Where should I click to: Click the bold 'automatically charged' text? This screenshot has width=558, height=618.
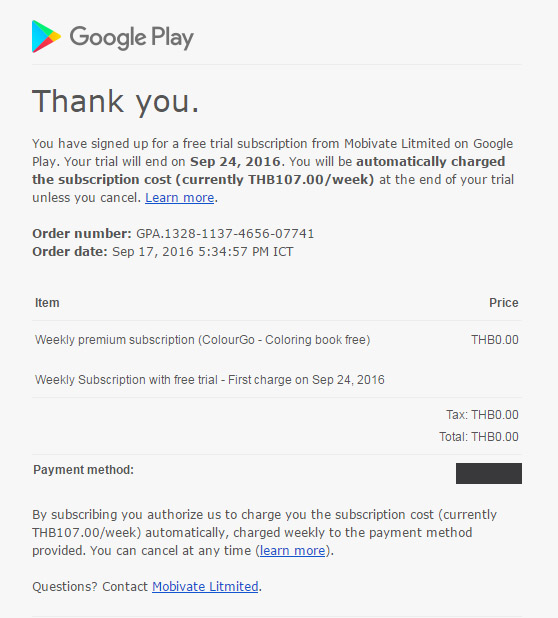point(431,162)
